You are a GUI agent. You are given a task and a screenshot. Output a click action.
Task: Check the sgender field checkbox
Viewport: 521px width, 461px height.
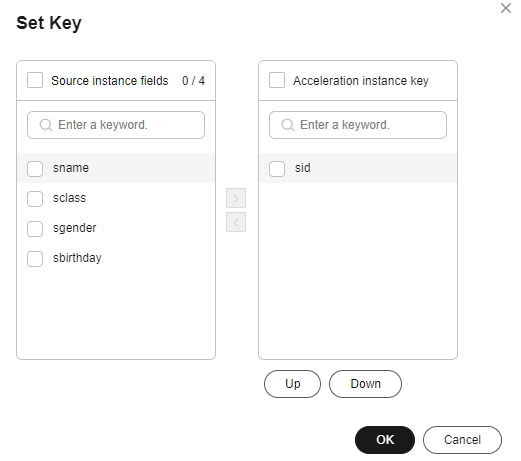35,229
